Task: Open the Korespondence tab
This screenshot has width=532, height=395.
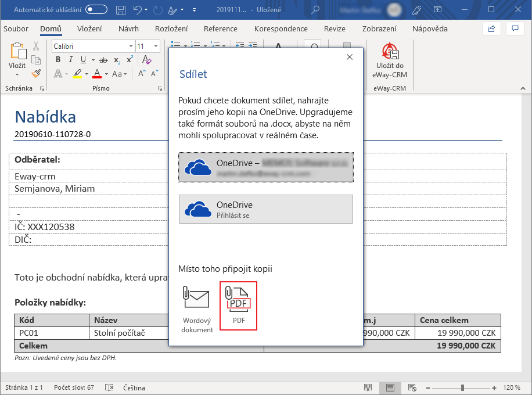Action: 281,29
